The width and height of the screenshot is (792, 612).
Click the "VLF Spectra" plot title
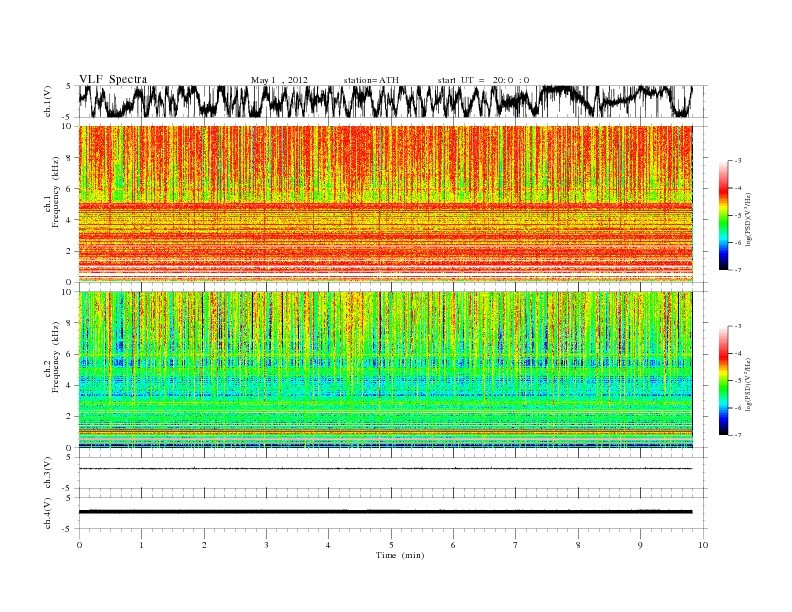click(113, 79)
